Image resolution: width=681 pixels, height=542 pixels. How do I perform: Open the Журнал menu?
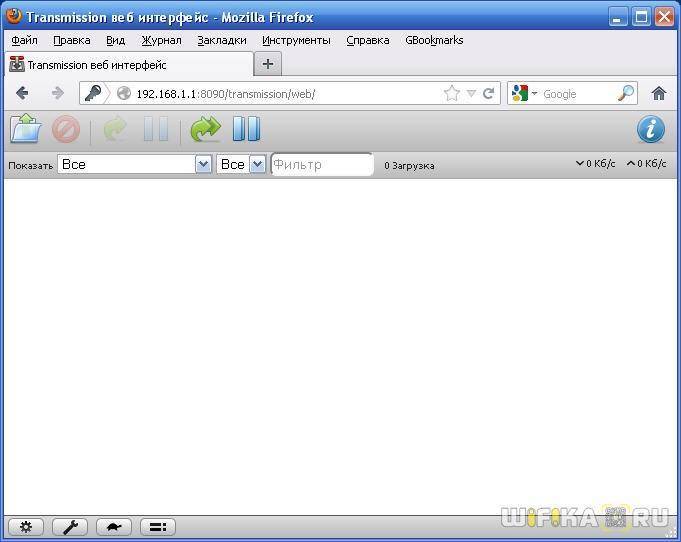pyautogui.click(x=162, y=40)
